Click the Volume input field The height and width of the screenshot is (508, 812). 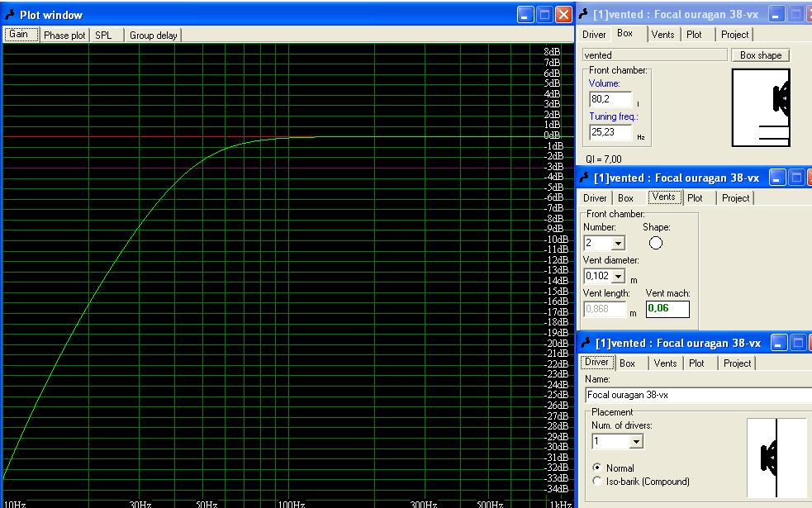(610, 99)
